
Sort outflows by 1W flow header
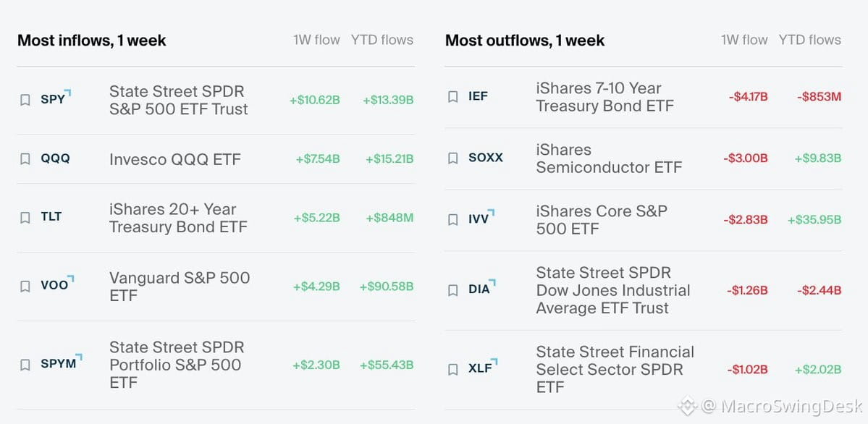click(x=744, y=40)
